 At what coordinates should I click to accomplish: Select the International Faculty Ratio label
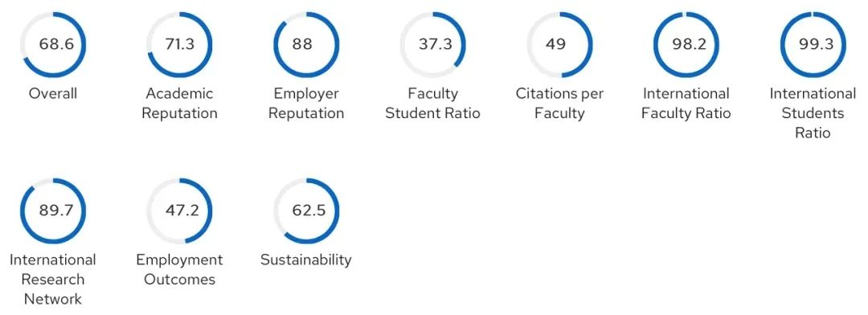coord(686,104)
